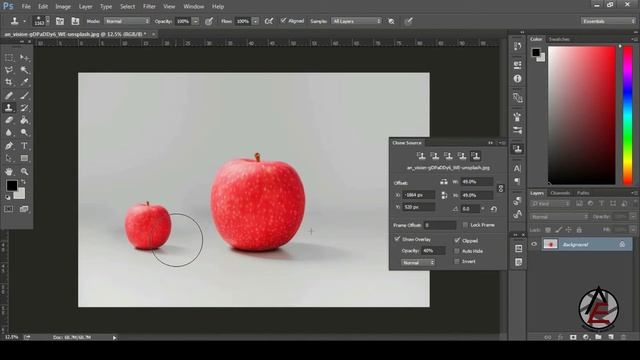Flip clone source horizontally
The width and height of the screenshot is (640, 360).
point(444,182)
